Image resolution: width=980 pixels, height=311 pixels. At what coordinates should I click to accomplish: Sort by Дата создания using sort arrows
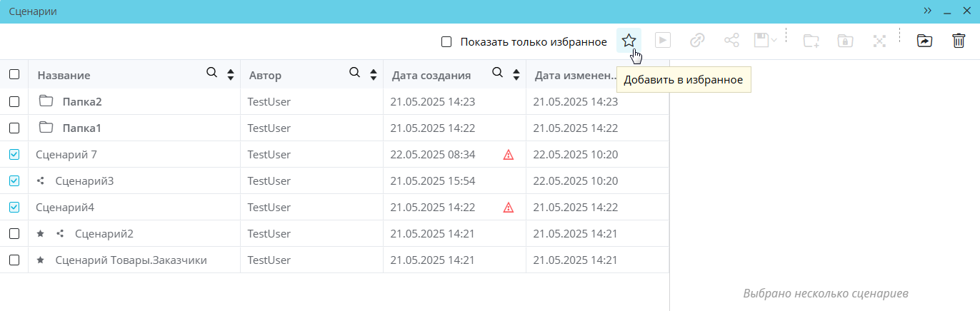516,74
